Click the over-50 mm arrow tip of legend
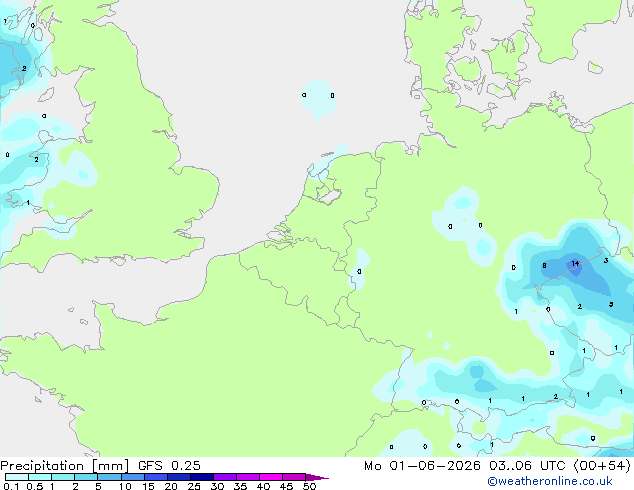Viewport: 634px width, 490px height. (317, 477)
